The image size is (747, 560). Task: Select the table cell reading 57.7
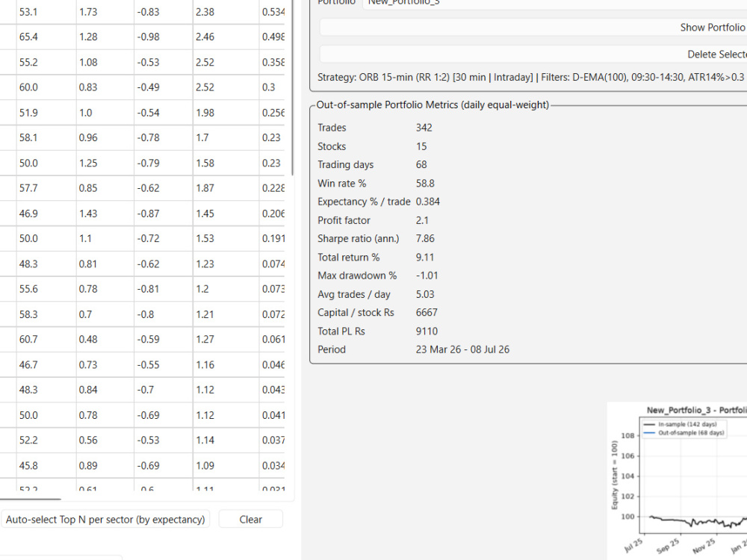(46, 188)
